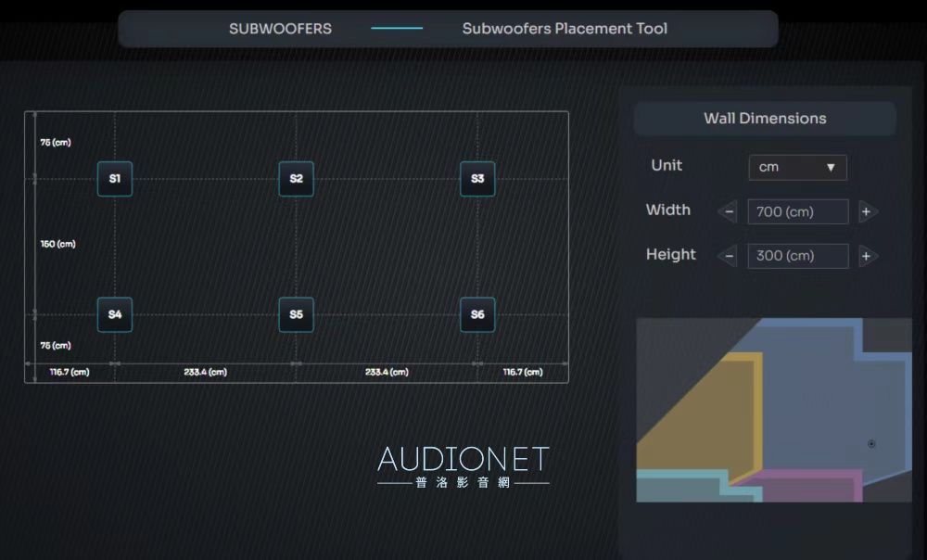Select the S2 subwoofer marker
Image resolution: width=927 pixels, height=560 pixels.
coord(296,179)
